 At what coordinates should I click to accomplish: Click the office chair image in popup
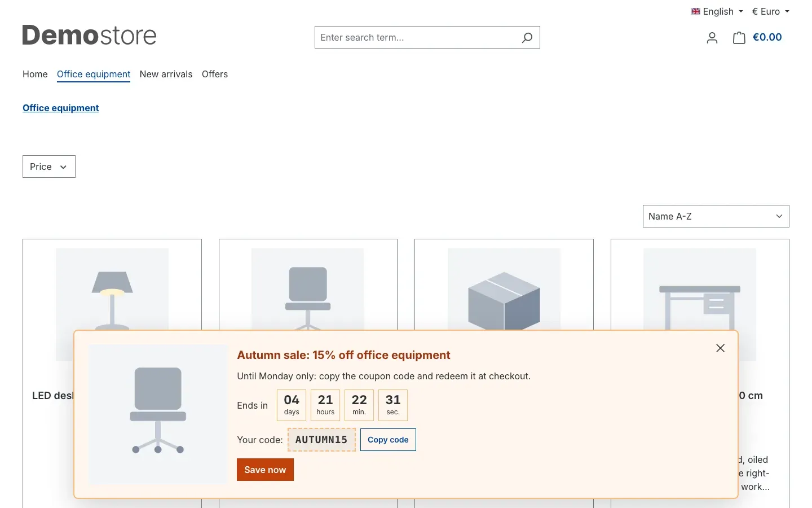point(158,414)
